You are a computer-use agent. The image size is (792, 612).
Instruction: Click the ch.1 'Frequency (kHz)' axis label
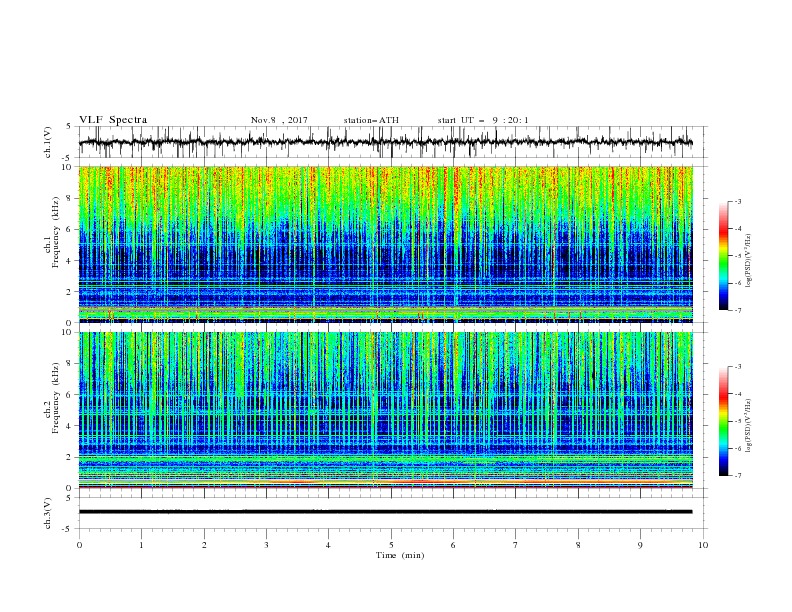point(56,232)
